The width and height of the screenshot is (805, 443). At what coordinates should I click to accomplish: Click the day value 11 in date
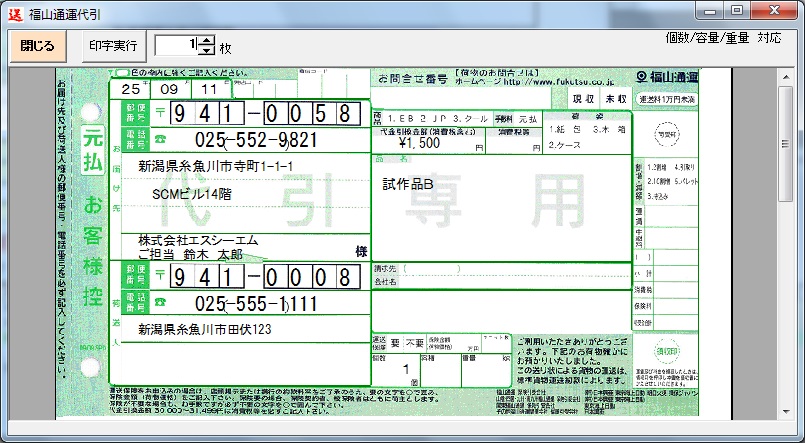pos(209,89)
